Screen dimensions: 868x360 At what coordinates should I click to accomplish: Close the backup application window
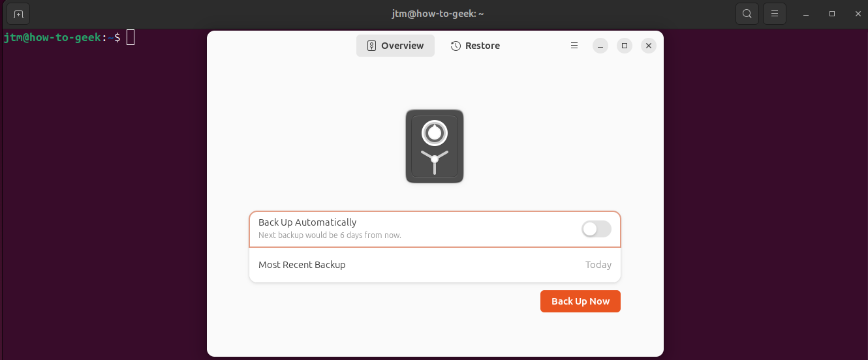point(648,46)
